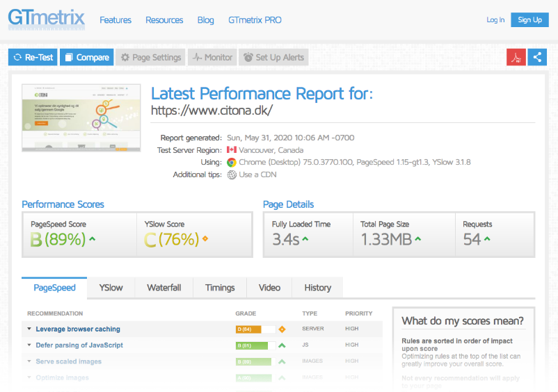This screenshot has height=392, width=558.
Task: Click the Chrome browser icon
Action: (x=232, y=163)
